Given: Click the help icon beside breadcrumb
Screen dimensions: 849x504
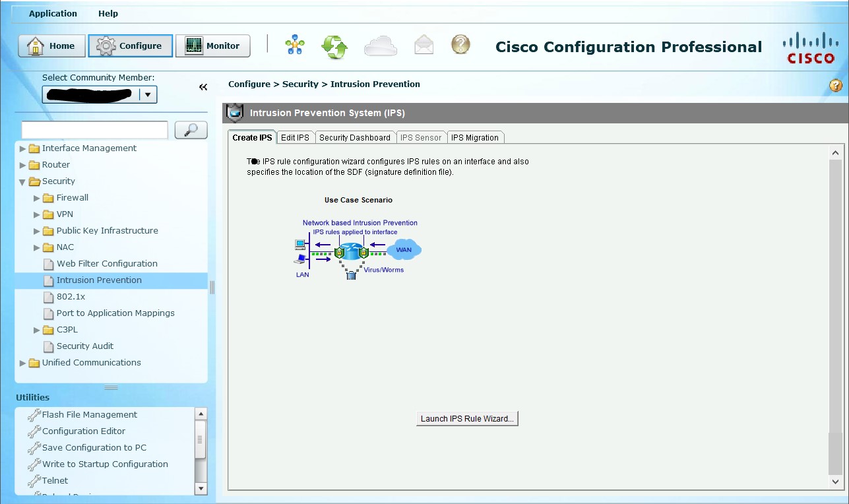Looking at the screenshot, I should [x=836, y=85].
